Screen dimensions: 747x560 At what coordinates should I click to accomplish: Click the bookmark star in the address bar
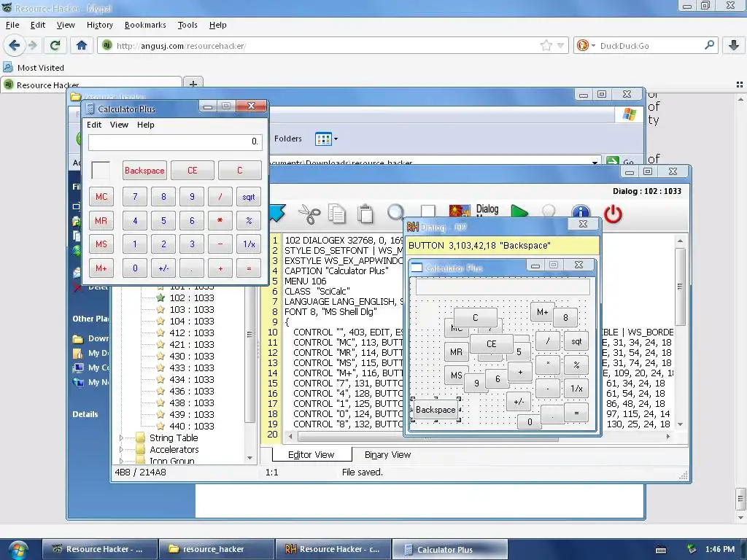(x=546, y=45)
